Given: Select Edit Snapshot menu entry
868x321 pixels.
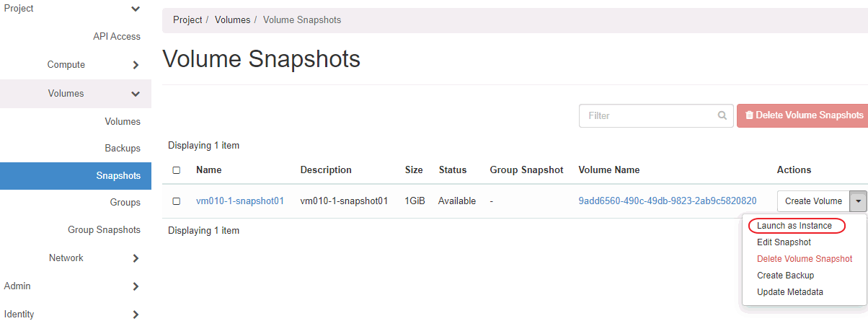Looking at the screenshot, I should (x=784, y=242).
